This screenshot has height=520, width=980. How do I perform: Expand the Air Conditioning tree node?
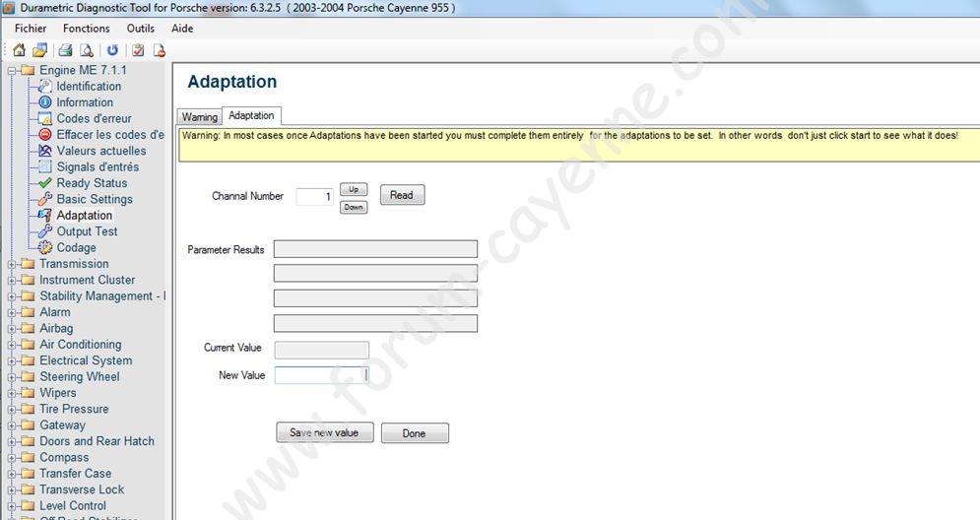point(11,345)
